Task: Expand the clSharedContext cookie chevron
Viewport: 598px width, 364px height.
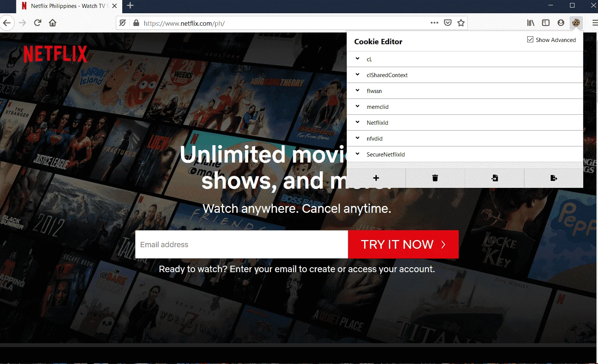Action: click(357, 74)
